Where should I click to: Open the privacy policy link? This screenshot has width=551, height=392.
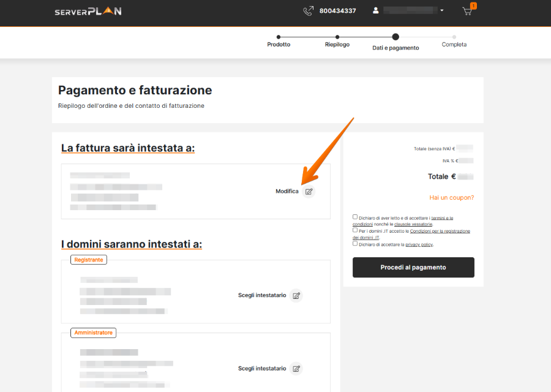[419, 244]
